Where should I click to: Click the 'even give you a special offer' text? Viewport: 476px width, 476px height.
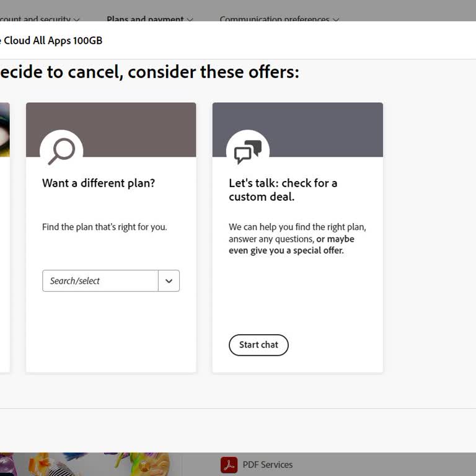pyautogui.click(x=286, y=250)
